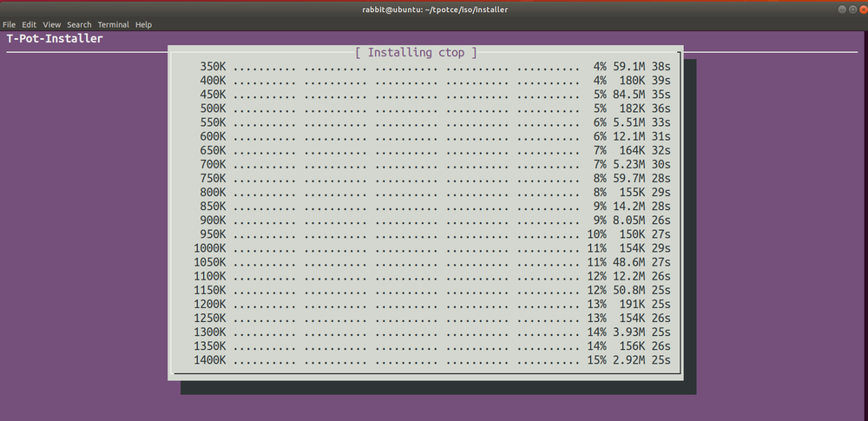Select the '1300K' progress row label
Viewport: 868px width, 421px height.
210,332
